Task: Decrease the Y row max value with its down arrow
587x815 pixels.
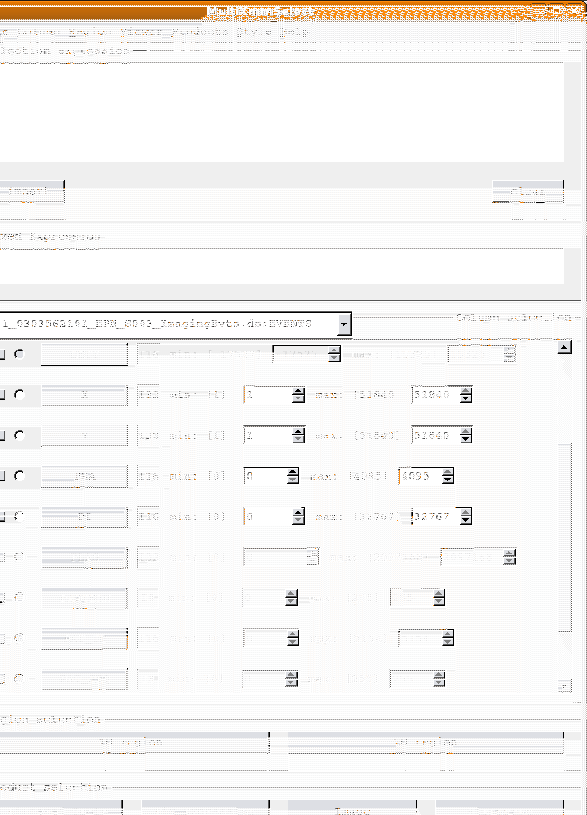Action: (x=466, y=440)
